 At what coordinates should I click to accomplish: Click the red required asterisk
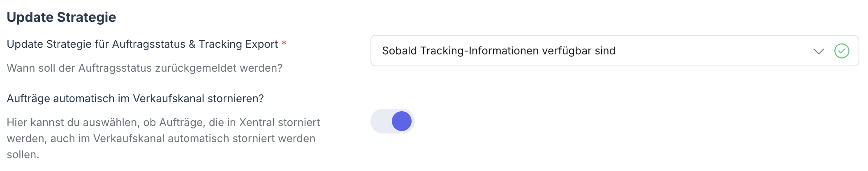point(284,43)
